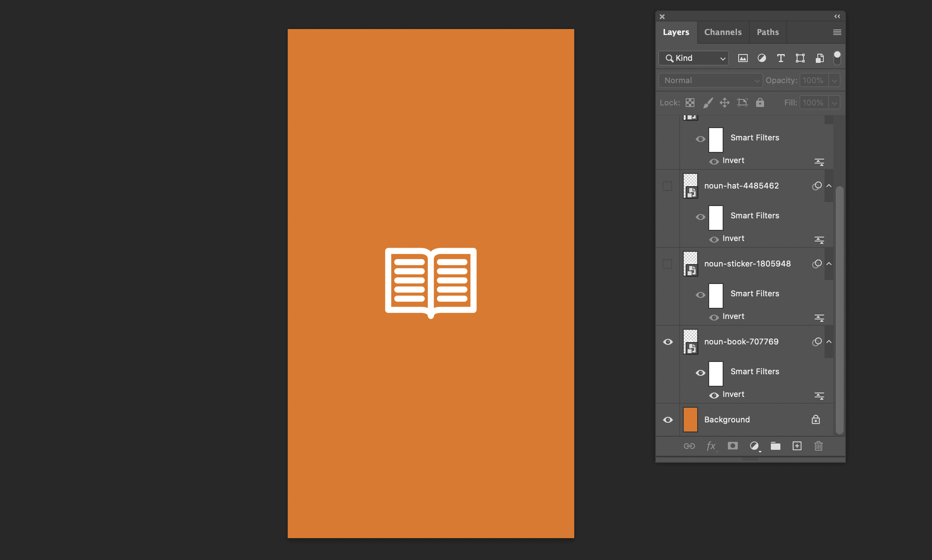Collapse noun-sticker-1805948 smart filters chevron
The height and width of the screenshot is (560, 932).
tap(829, 264)
